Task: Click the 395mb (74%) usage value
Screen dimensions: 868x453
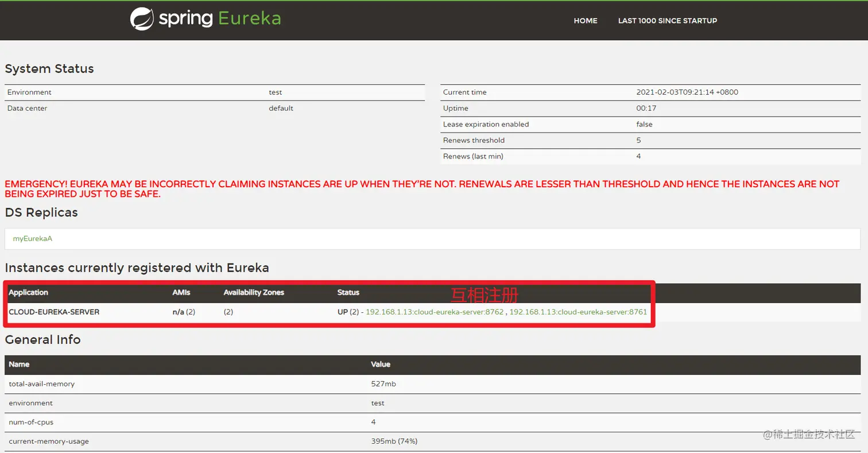Action: (x=394, y=441)
